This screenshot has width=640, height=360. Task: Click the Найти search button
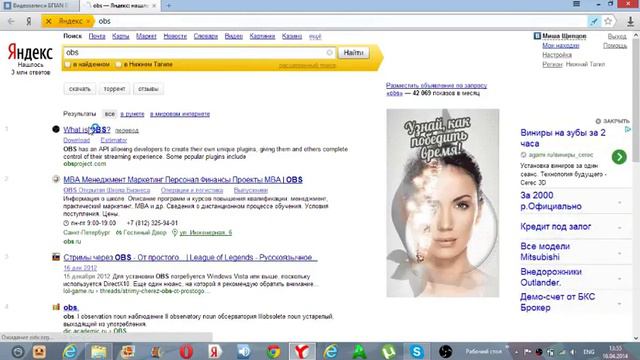(353, 53)
